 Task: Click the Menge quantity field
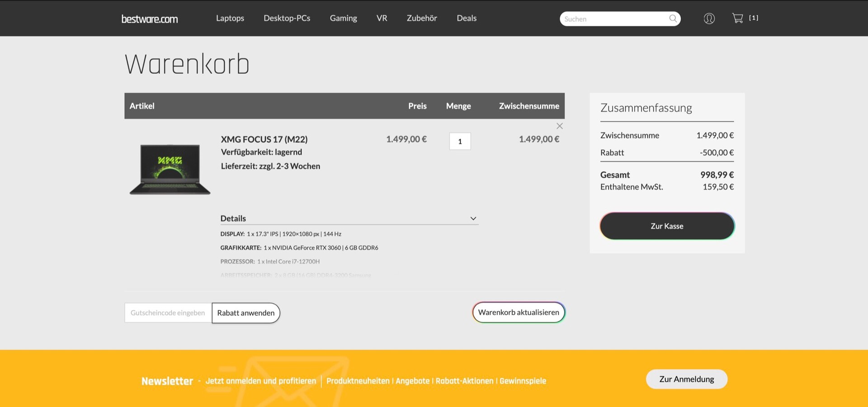(460, 142)
